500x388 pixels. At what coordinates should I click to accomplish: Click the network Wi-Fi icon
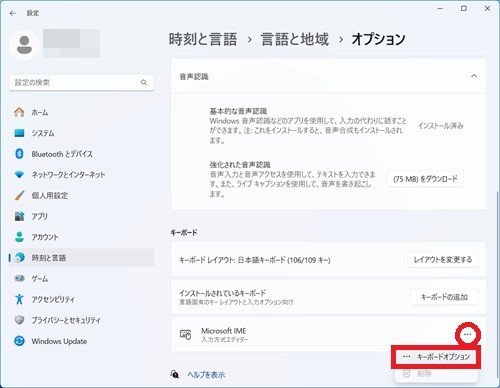[x=19, y=174]
